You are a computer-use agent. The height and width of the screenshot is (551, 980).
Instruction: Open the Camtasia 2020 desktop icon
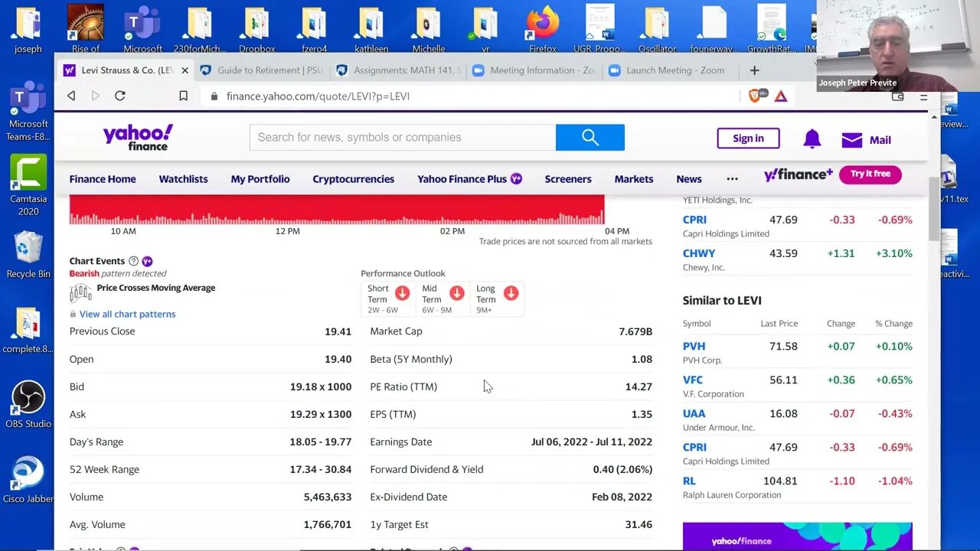pos(28,185)
